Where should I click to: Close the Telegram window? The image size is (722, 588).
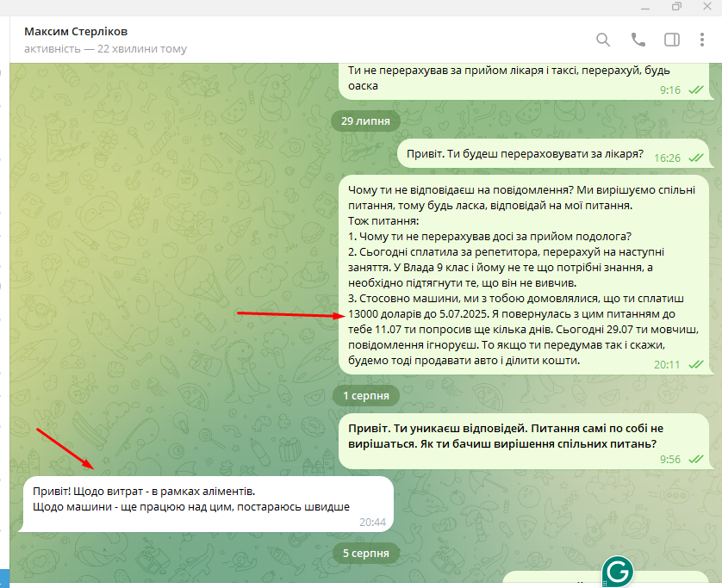[x=707, y=6]
